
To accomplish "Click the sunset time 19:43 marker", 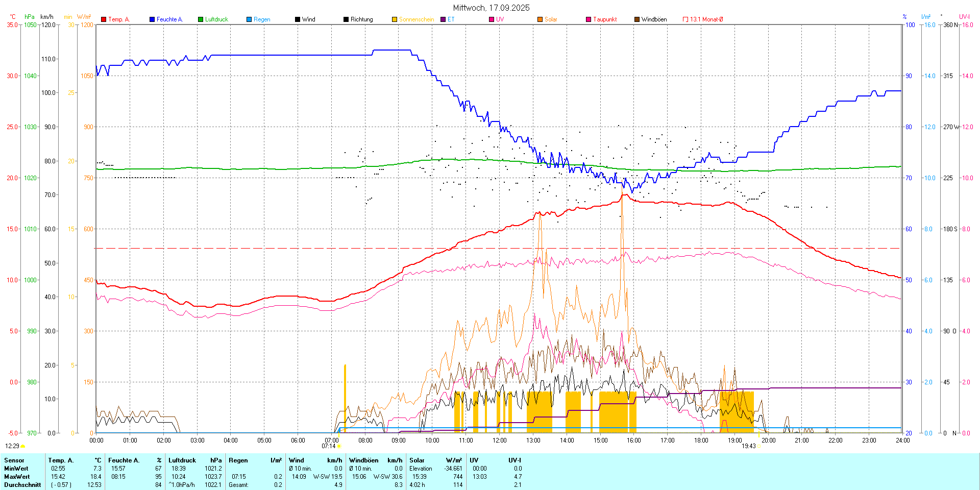I will (x=749, y=446).
